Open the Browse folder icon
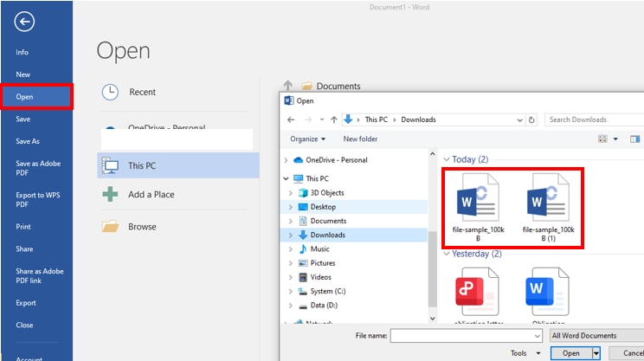Screen dimensions: 644x361 (x=110, y=226)
